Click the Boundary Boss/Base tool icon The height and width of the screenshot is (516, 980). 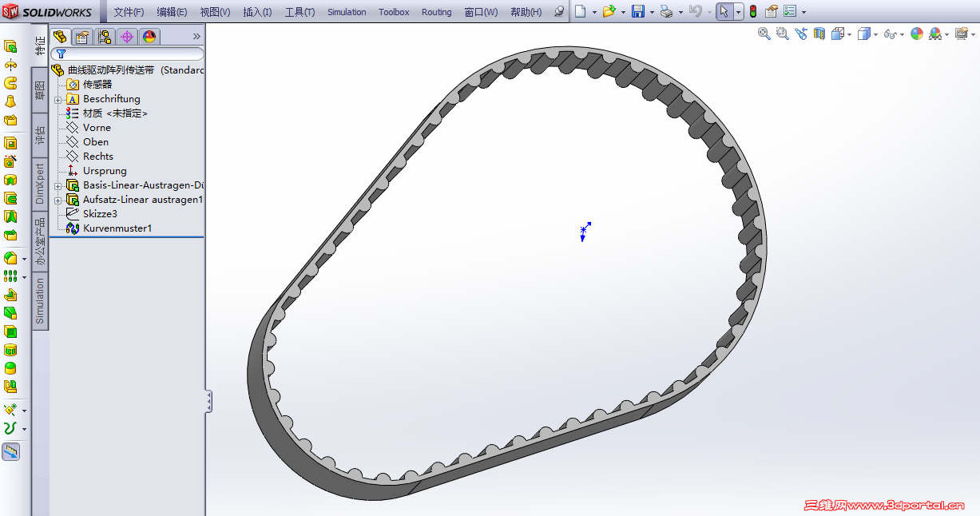[x=10, y=121]
